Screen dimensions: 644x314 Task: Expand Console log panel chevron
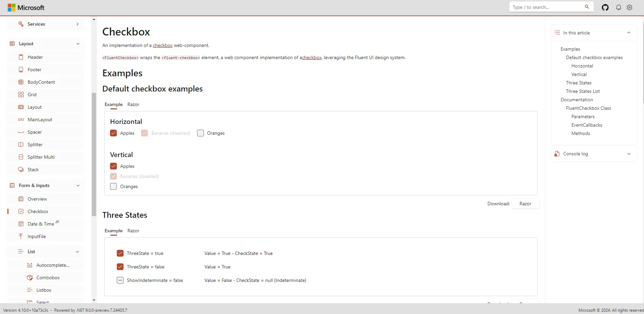coord(629,154)
